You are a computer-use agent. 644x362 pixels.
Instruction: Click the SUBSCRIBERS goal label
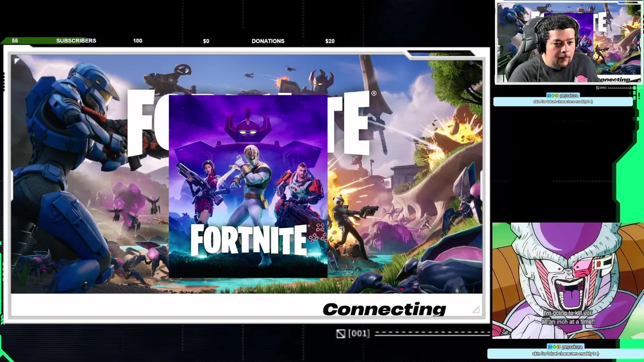tap(76, 41)
